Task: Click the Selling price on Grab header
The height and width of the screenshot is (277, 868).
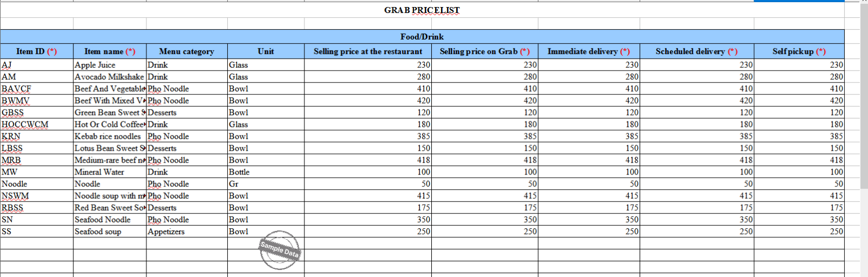Action: 484,51
